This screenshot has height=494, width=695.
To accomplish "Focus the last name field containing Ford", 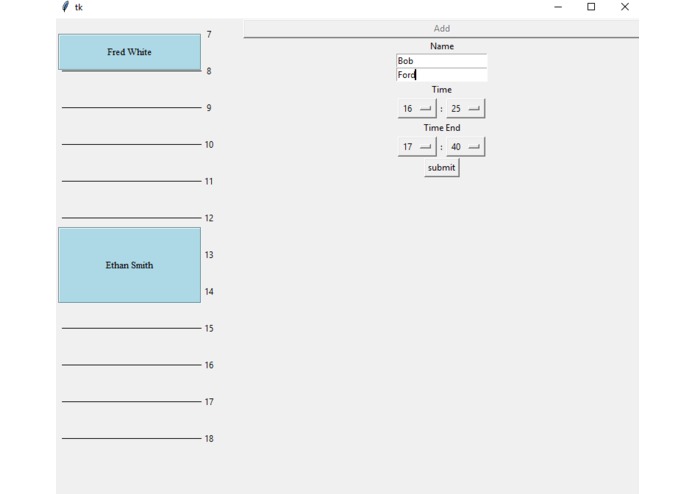I will pyautogui.click(x=441, y=74).
